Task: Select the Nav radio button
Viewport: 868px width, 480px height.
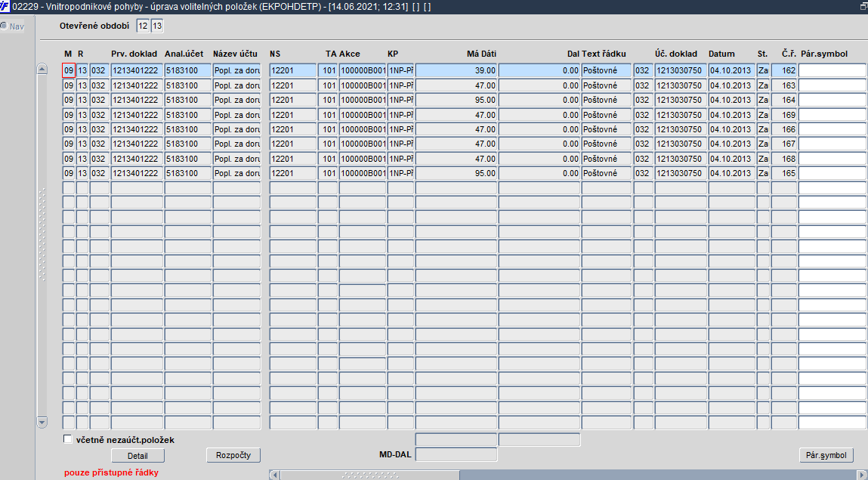Action: tap(4, 26)
